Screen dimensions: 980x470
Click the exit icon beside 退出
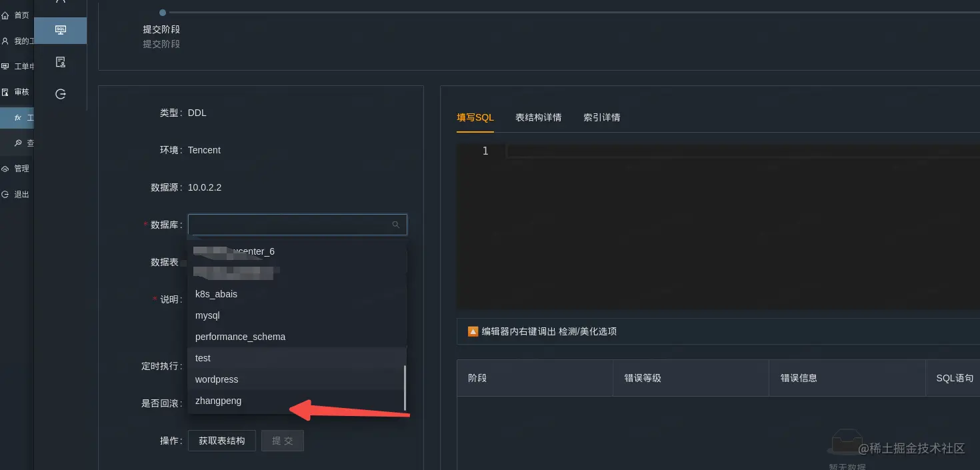click(x=5, y=194)
